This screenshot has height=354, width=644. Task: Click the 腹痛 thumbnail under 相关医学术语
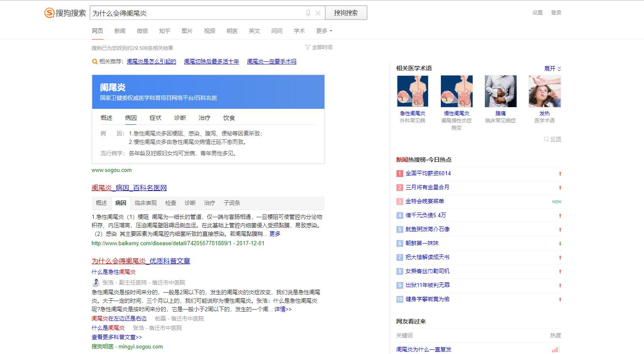point(501,91)
